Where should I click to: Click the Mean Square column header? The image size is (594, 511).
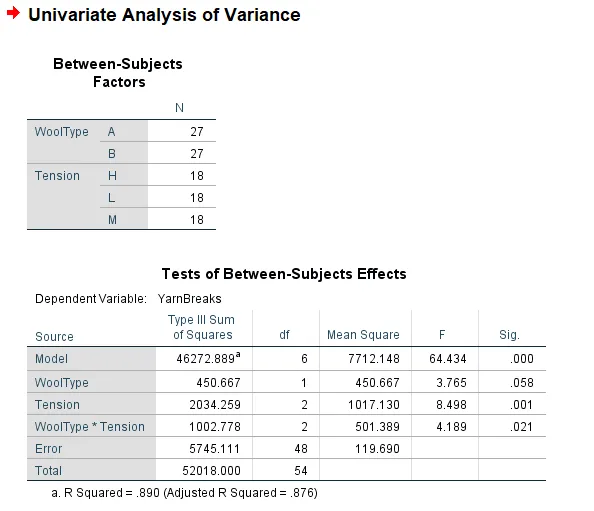(363, 334)
